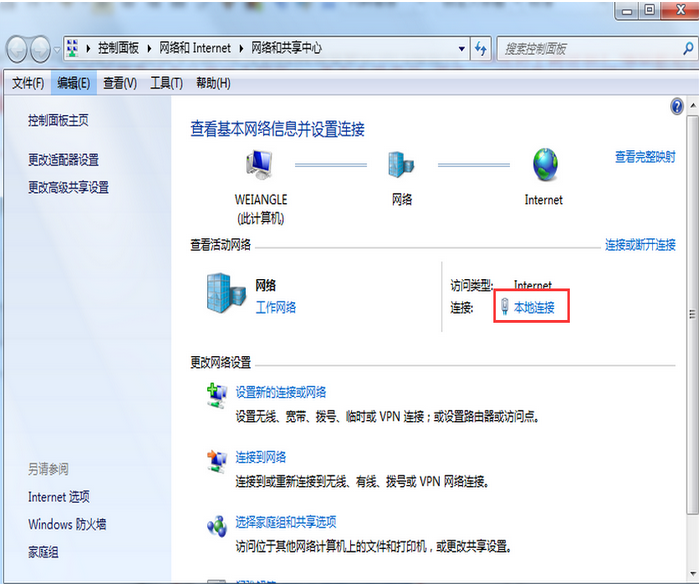Open 连接到网络 link

click(261, 457)
